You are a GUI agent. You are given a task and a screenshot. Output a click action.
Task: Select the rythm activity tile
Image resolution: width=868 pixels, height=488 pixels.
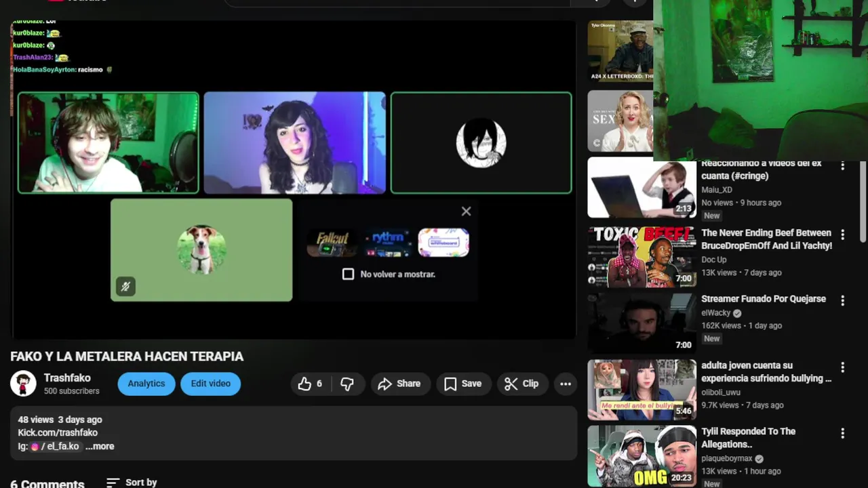387,243
